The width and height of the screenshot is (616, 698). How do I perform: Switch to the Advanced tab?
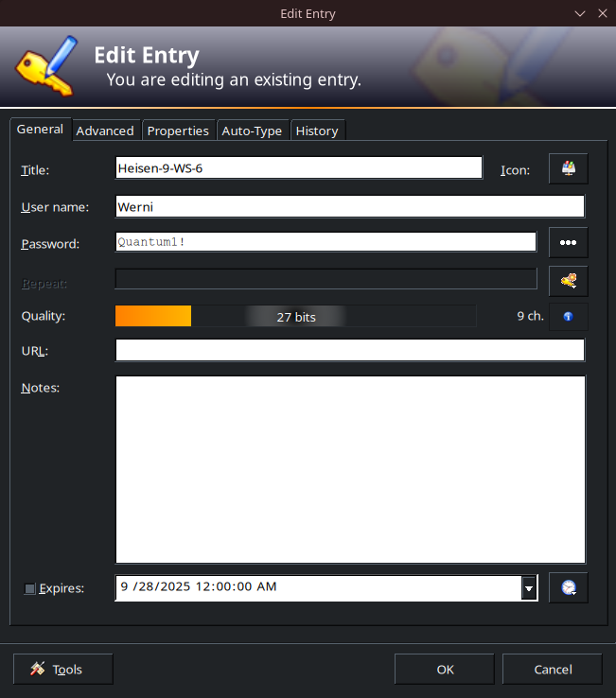tap(105, 131)
